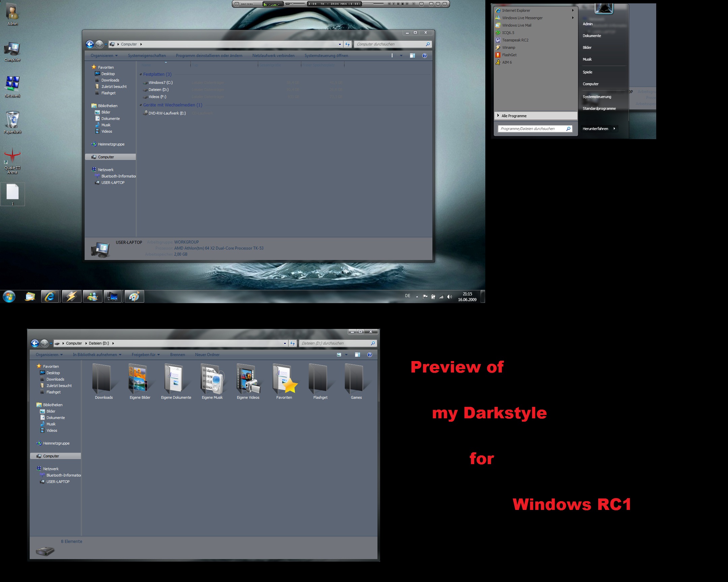Collapse the Festplatten (3) group
The height and width of the screenshot is (582, 728).
(141, 74)
